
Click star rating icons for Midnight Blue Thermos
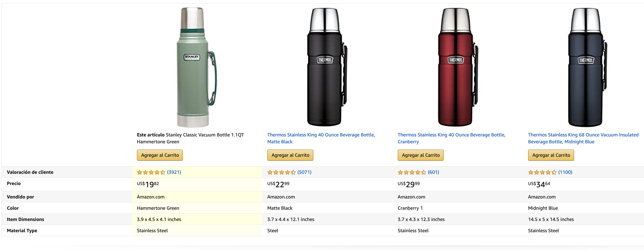(x=542, y=172)
